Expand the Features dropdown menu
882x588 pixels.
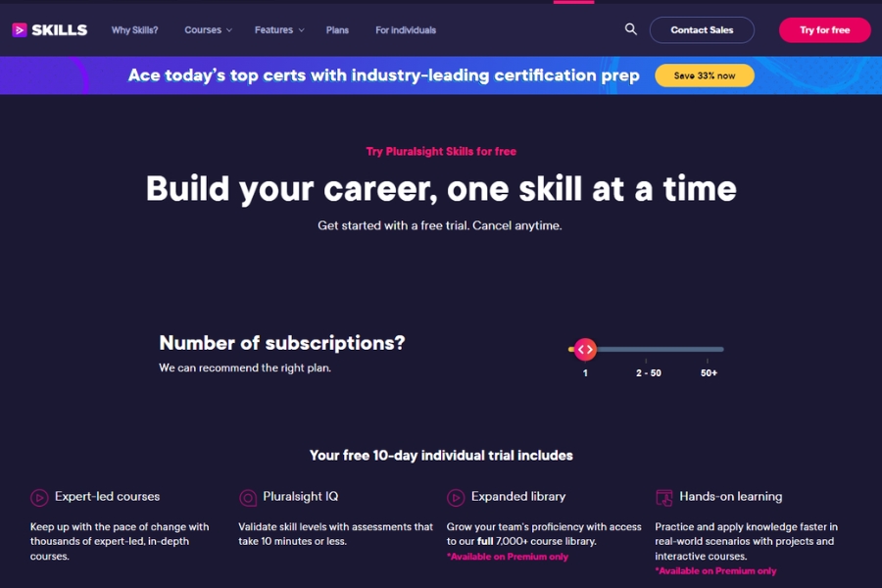tap(279, 29)
